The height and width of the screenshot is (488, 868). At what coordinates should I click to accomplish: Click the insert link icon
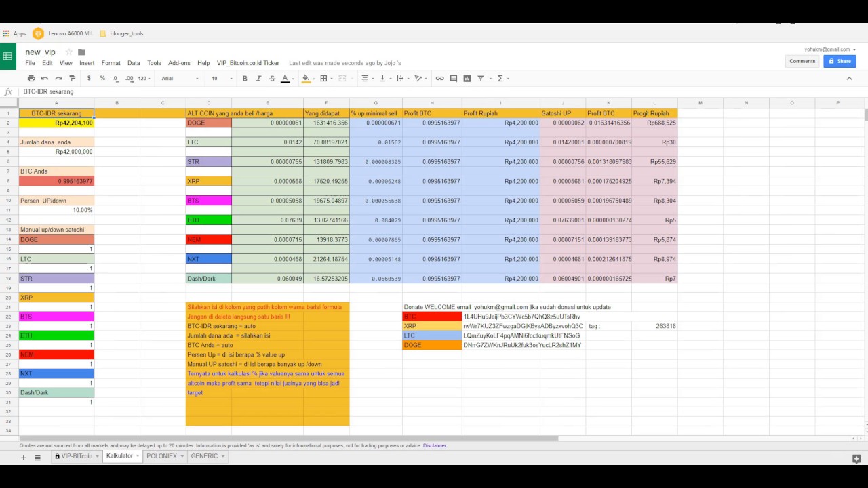pos(439,79)
